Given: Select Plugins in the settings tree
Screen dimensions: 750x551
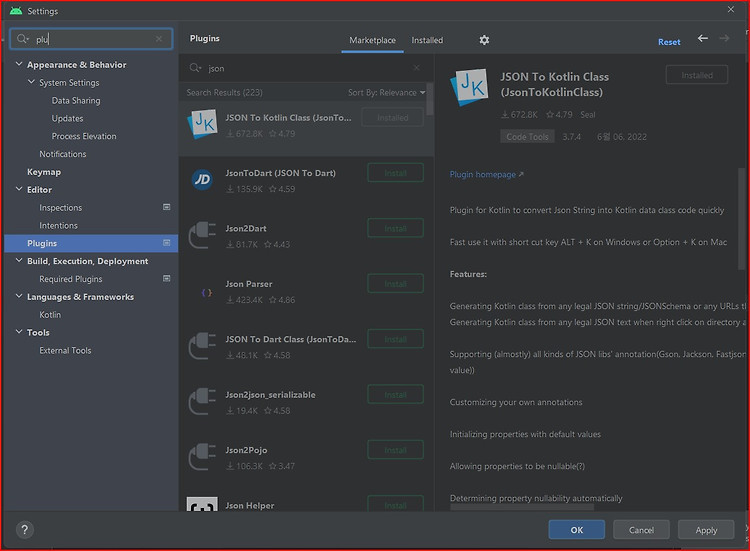Looking at the screenshot, I should coord(91,243).
